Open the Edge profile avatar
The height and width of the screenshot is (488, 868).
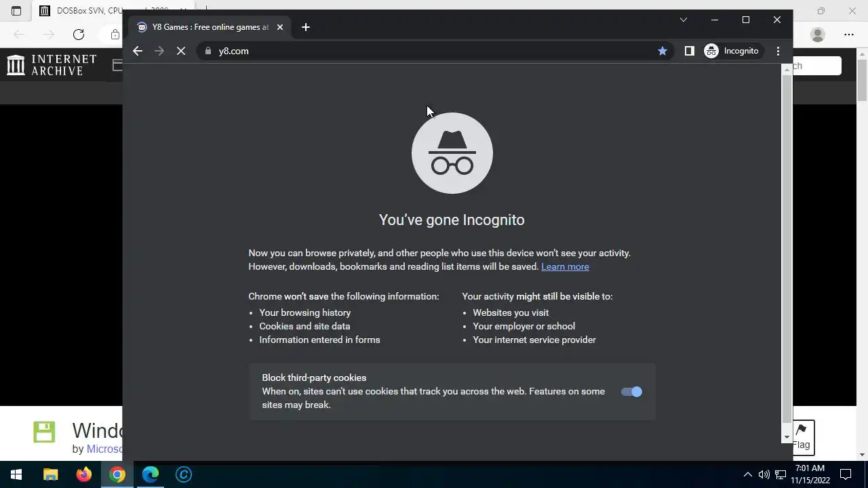[818, 35]
